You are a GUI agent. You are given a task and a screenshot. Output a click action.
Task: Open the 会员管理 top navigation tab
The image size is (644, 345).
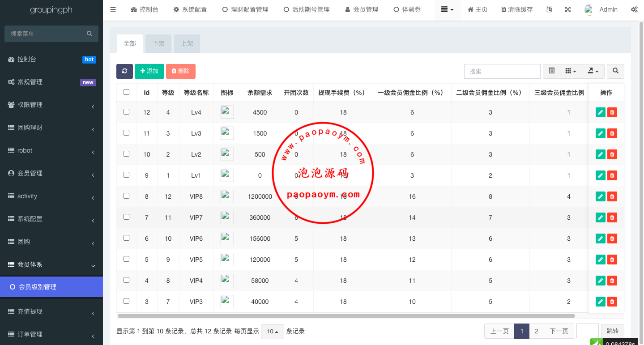(x=362, y=9)
